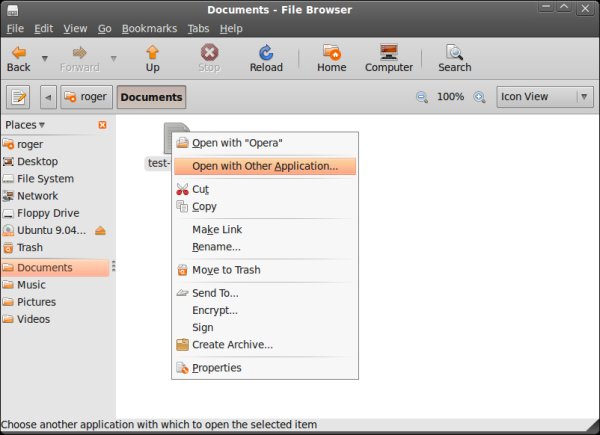Screen dimensions: 600x435
Task: Choose Encrypt... in context menu
Action: click(265, 310)
